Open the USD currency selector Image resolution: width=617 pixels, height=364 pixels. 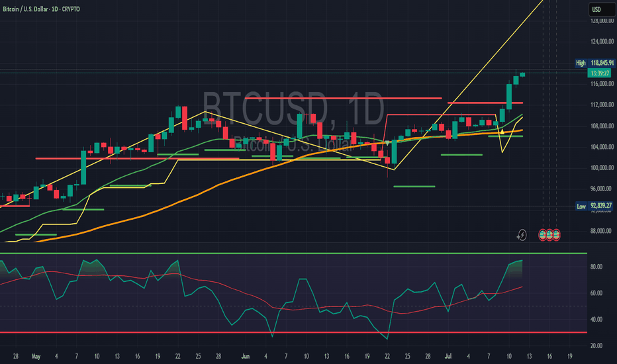coord(601,9)
